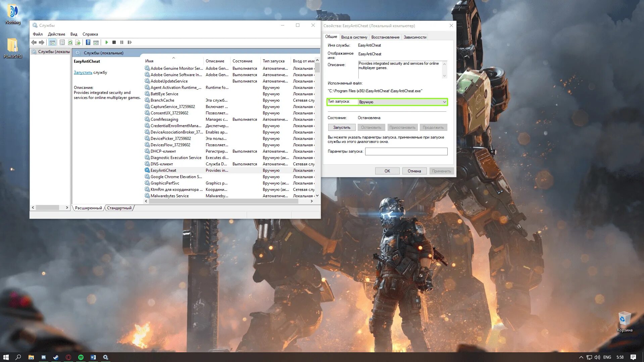Viewport: 644px width, 362px height.
Task: Open Spotify from the taskbar
Action: tap(81, 357)
